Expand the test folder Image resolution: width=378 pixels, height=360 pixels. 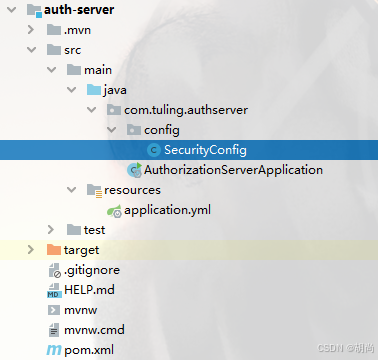pyautogui.click(x=51, y=230)
